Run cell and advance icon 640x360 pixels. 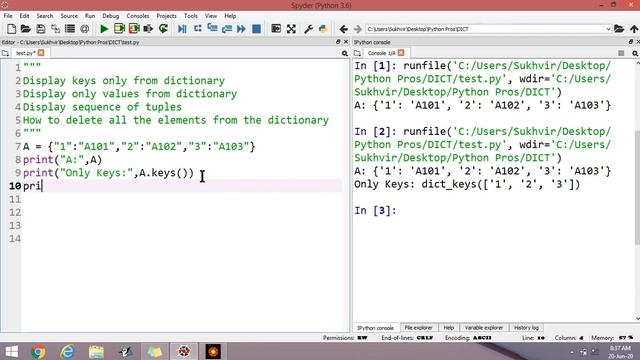tap(134, 29)
